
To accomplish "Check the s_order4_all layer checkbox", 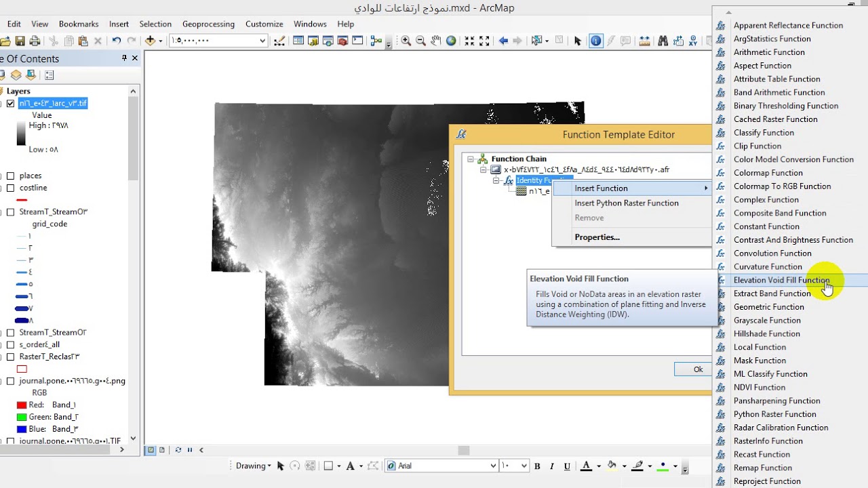I will pyautogui.click(x=10, y=344).
